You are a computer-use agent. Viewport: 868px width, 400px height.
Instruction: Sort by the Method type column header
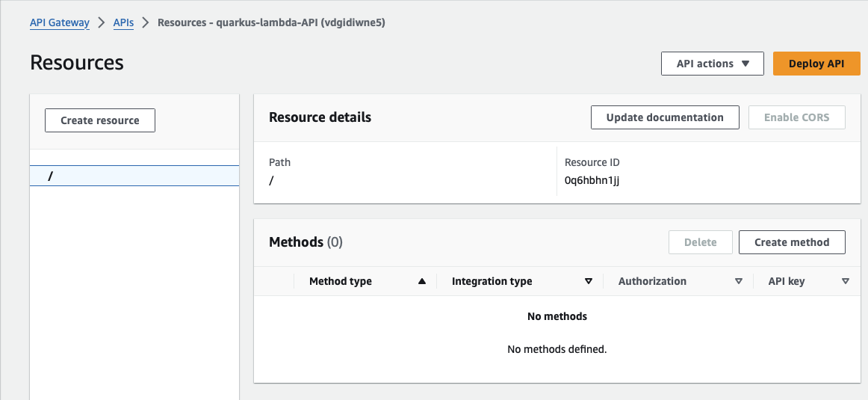(x=341, y=281)
